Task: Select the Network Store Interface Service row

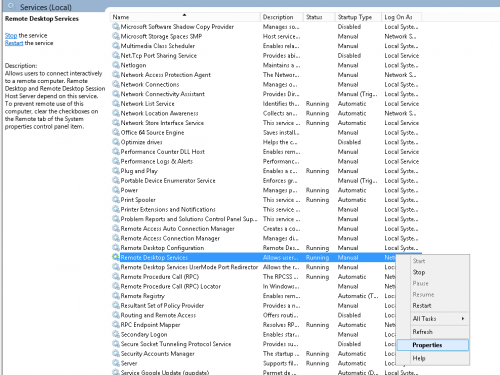Action: coord(266,123)
